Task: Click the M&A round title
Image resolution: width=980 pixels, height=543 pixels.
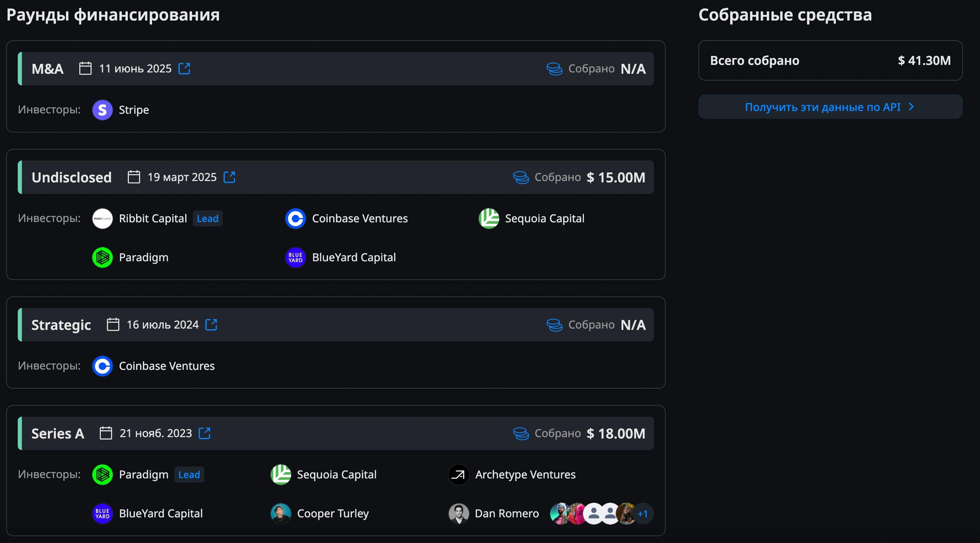Action: pyautogui.click(x=47, y=68)
